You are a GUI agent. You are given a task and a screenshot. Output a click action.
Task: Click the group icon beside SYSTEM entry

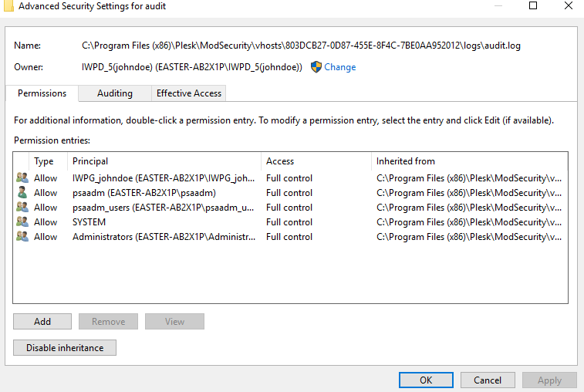tap(22, 221)
